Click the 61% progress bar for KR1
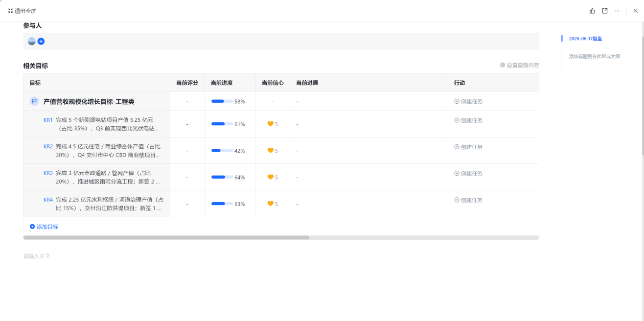 click(x=222, y=124)
